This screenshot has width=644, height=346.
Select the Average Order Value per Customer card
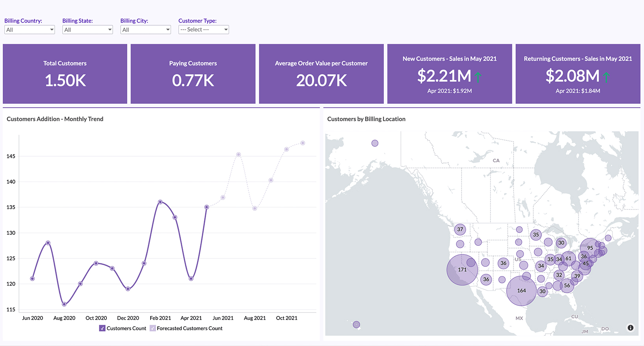pyautogui.click(x=321, y=74)
